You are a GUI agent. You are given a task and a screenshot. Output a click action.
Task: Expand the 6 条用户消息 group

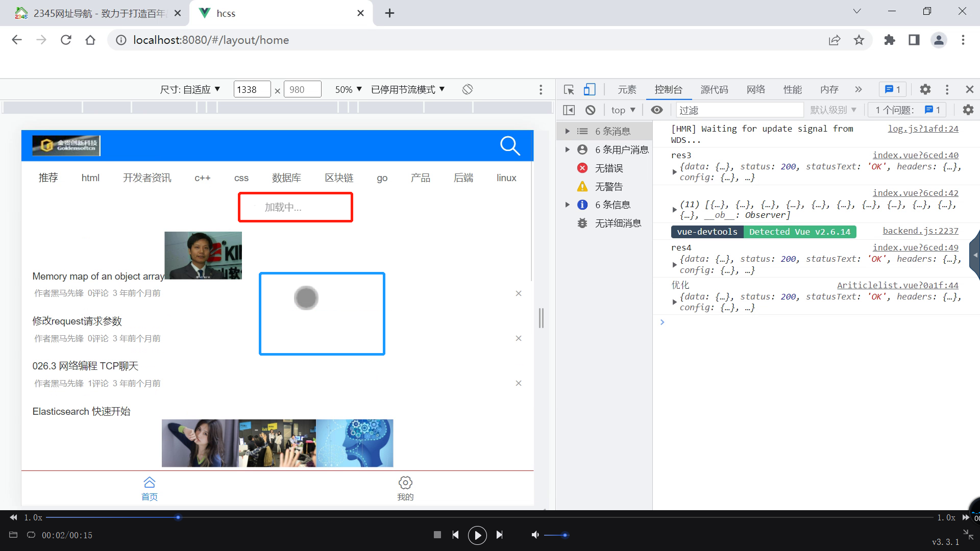(567, 149)
